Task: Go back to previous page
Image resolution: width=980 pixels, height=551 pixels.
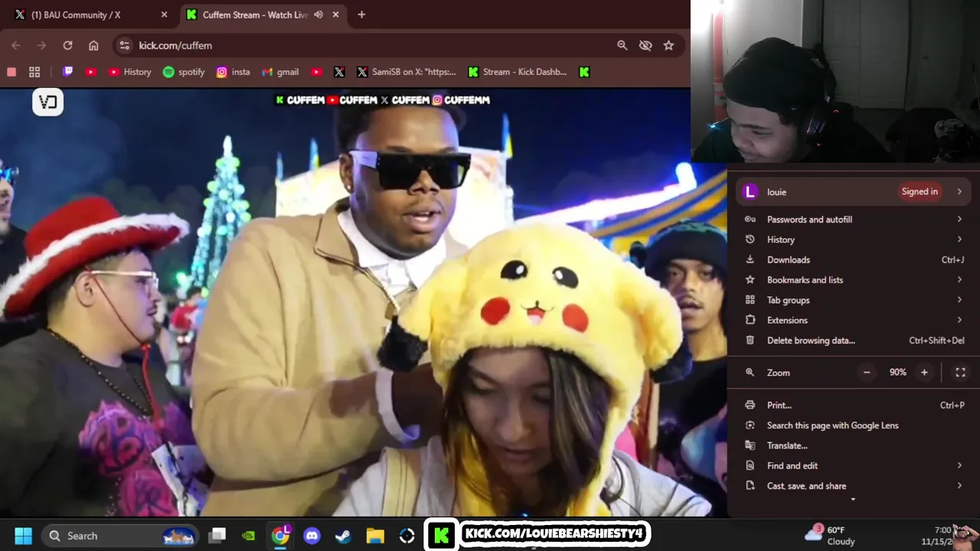Action: coord(16,45)
